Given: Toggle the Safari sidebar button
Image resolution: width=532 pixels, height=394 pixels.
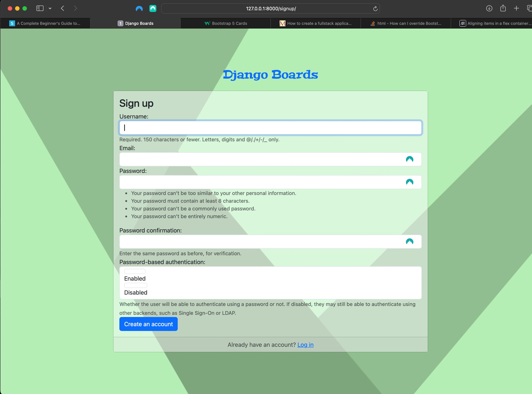Looking at the screenshot, I should coord(40,8).
